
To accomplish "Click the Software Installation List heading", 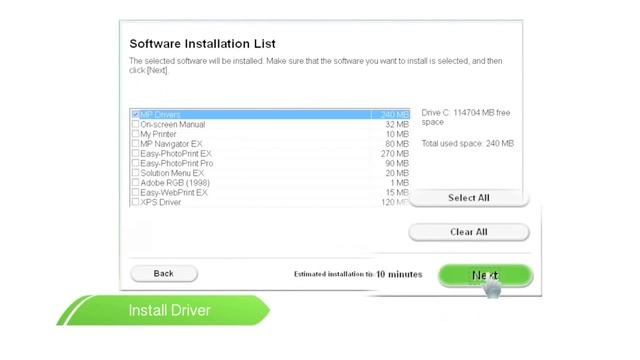I will (x=202, y=44).
